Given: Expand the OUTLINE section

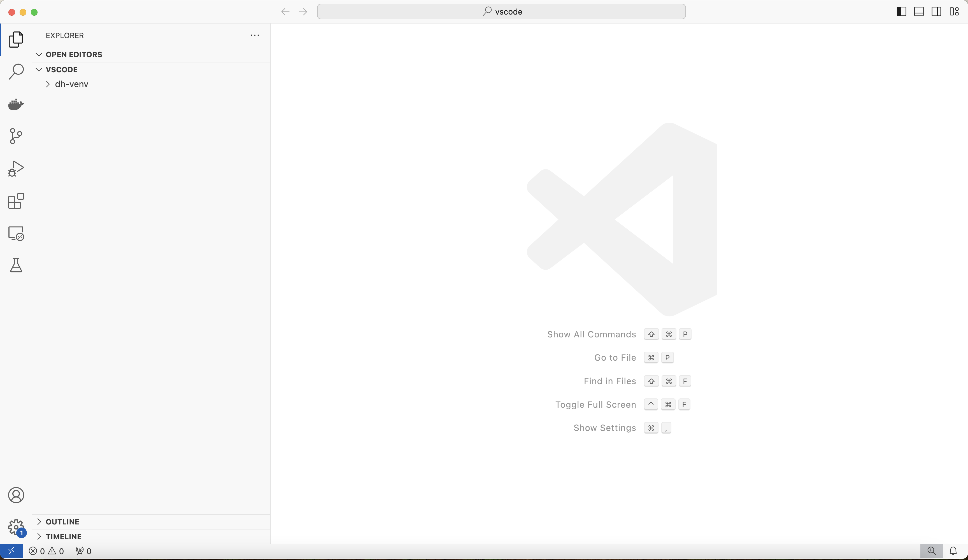Looking at the screenshot, I should (x=62, y=522).
